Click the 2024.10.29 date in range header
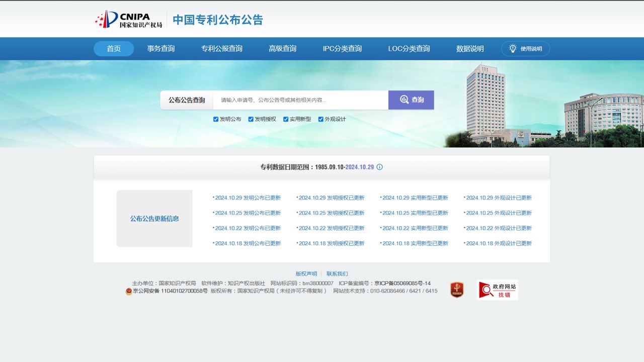Viewport: 644px width, 362px height. coord(360,167)
